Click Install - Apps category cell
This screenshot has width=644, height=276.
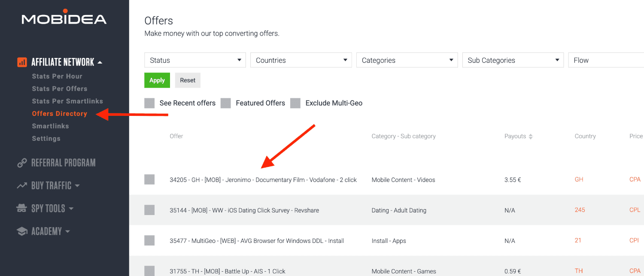pos(389,241)
